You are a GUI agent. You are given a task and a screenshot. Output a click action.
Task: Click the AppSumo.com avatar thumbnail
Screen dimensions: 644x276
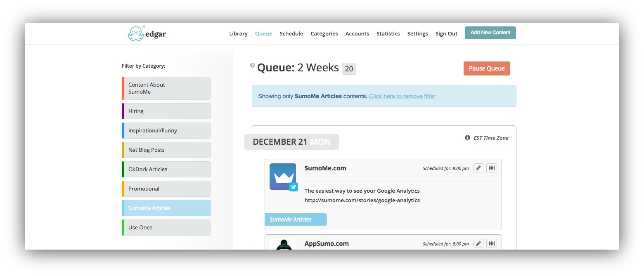pyautogui.click(x=283, y=244)
